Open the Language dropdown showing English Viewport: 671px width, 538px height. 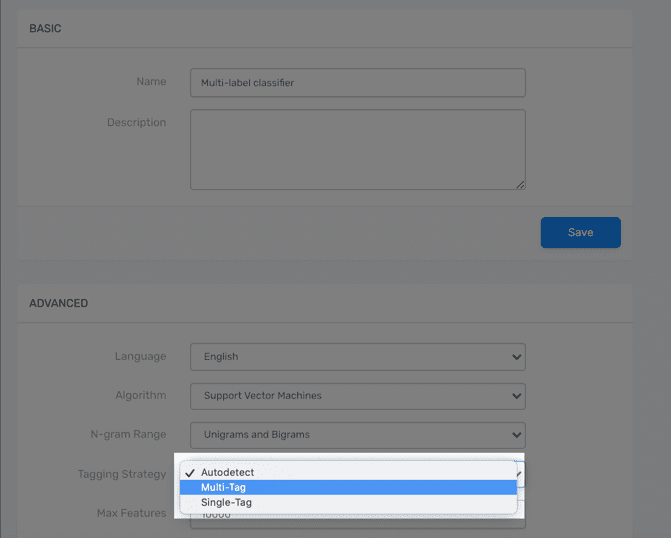point(357,356)
